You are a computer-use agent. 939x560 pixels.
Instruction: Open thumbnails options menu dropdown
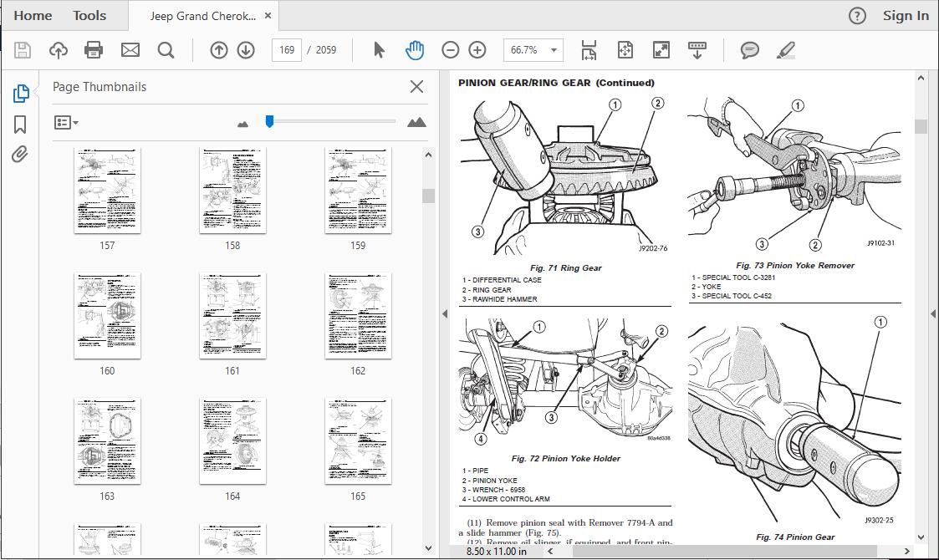pos(66,123)
